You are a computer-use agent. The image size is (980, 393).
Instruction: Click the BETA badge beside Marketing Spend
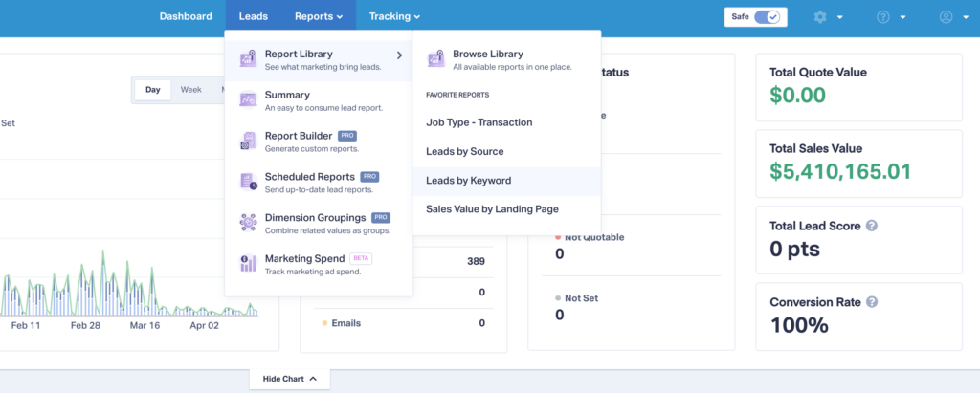click(x=361, y=258)
